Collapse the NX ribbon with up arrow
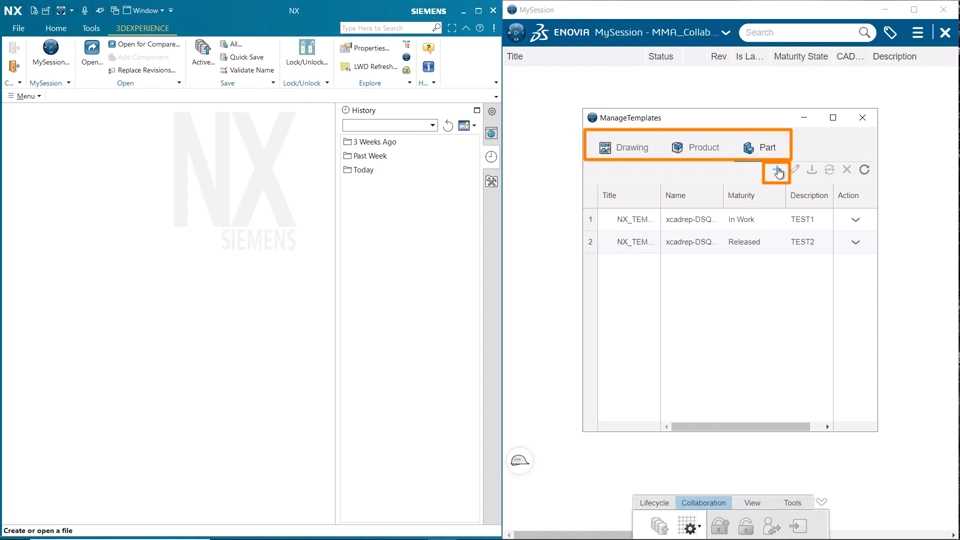Screen dimensions: 960x540 [466, 28]
